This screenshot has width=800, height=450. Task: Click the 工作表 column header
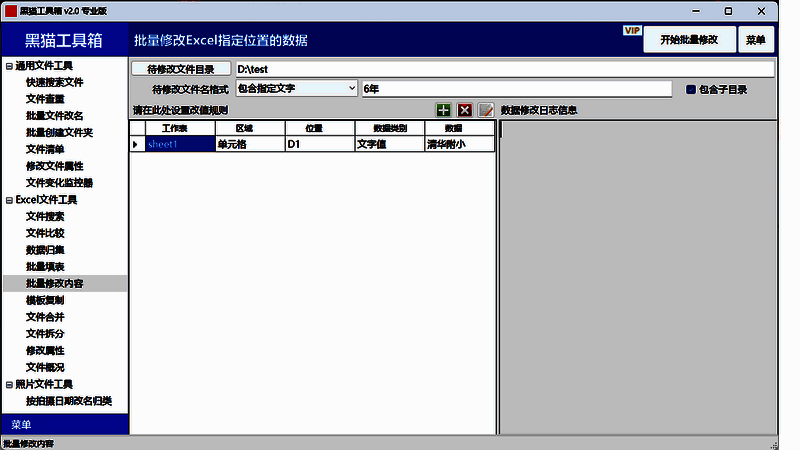pyautogui.click(x=180, y=129)
